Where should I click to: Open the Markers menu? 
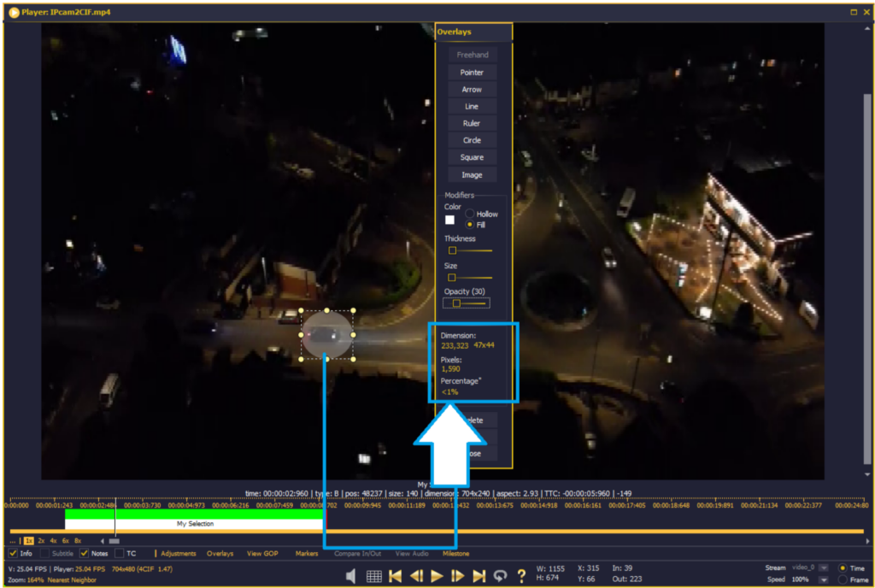[307, 554]
